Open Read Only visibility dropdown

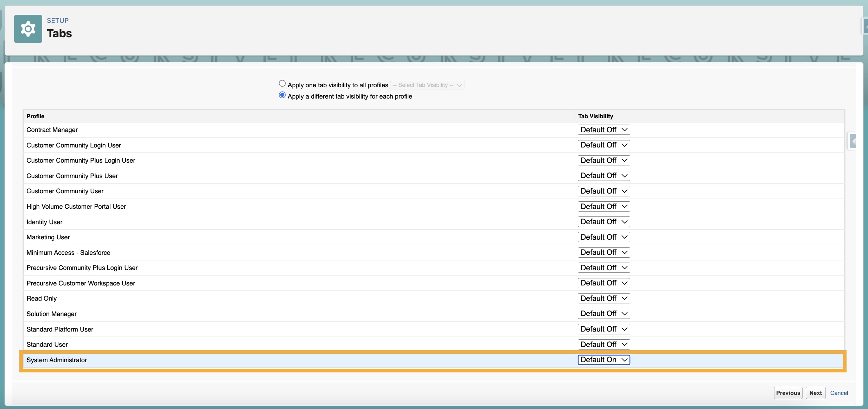[604, 298]
